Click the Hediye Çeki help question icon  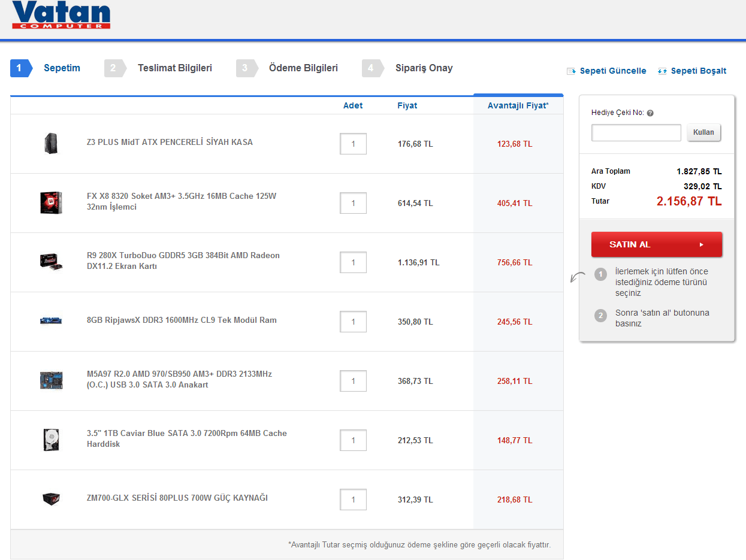(650, 113)
